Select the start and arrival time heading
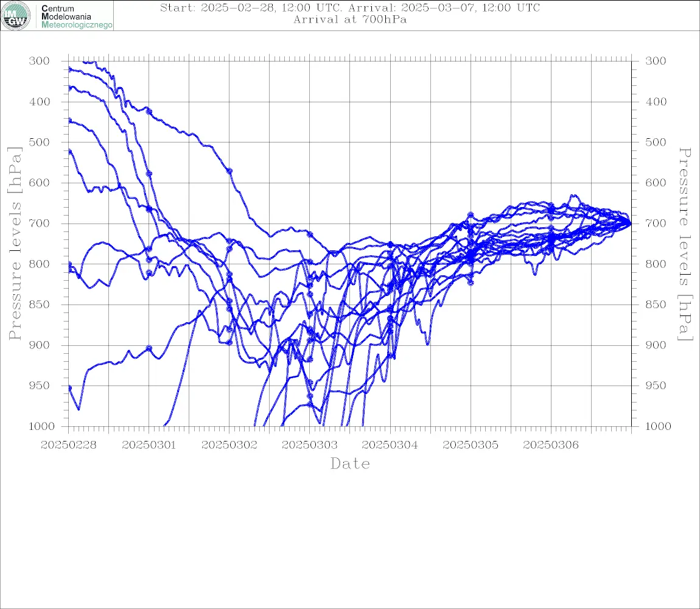The width and height of the screenshot is (700, 609). 350,7
